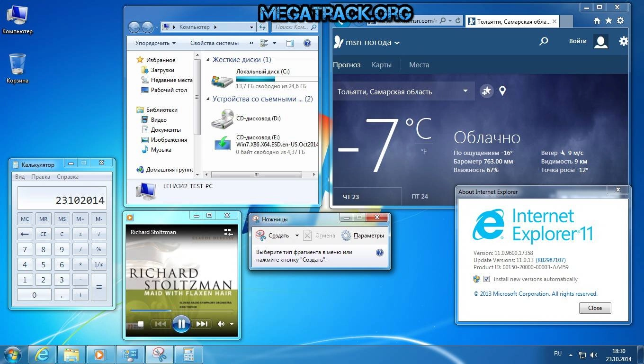Open Calculator Правка menu
644x364 pixels.
[x=41, y=177]
